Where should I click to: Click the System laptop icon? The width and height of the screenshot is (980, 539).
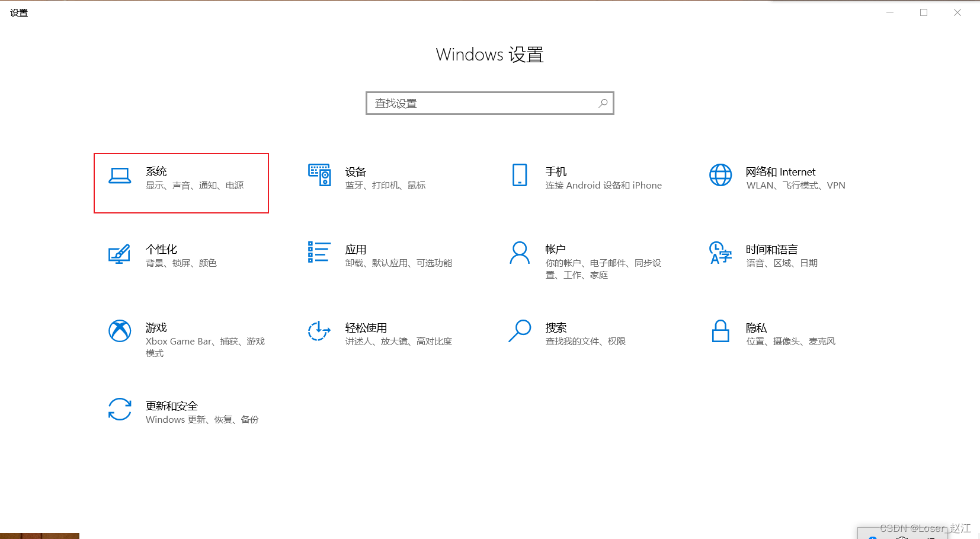pos(120,176)
